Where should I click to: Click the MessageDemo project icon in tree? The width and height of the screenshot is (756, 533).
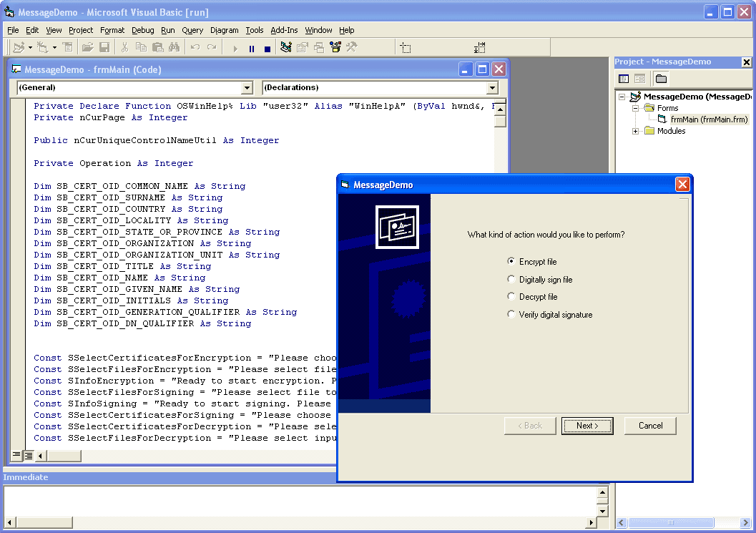pyautogui.click(x=635, y=97)
